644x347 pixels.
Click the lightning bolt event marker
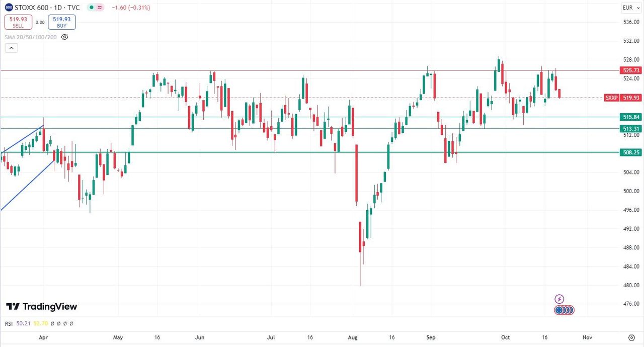point(559,299)
